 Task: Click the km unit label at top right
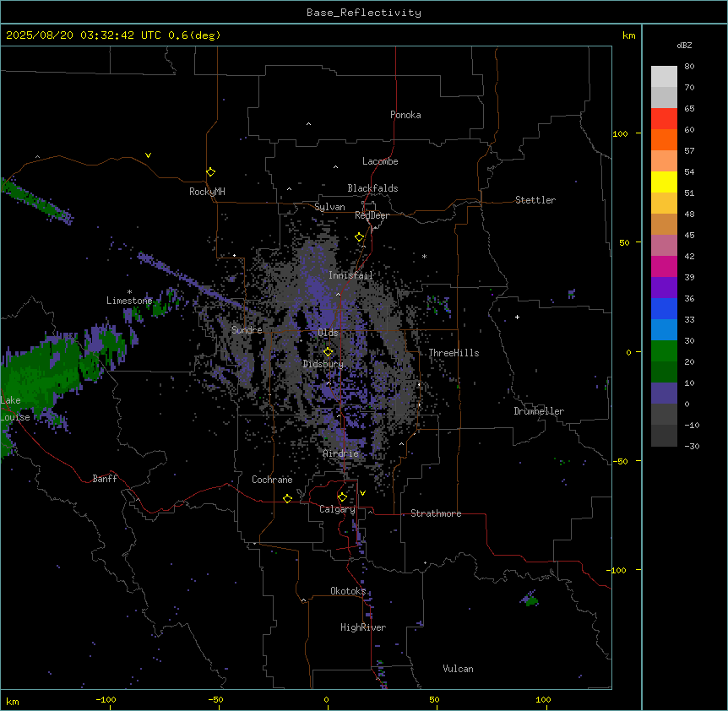tap(628, 35)
